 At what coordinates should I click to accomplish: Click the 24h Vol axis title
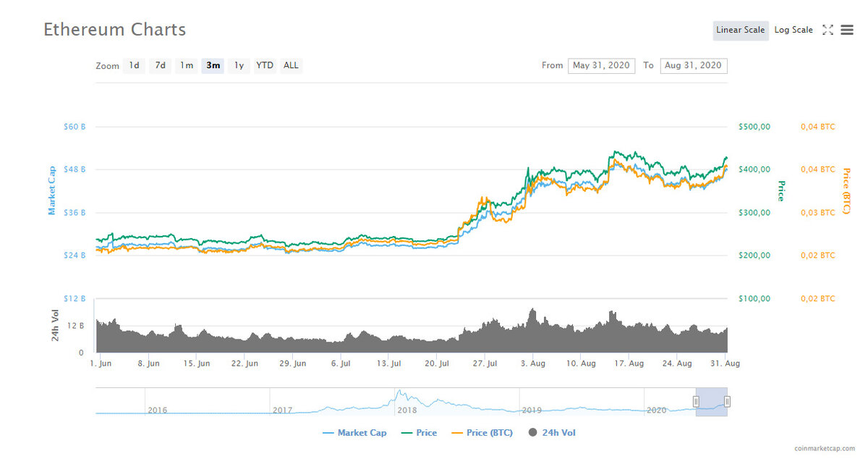[x=55, y=325]
